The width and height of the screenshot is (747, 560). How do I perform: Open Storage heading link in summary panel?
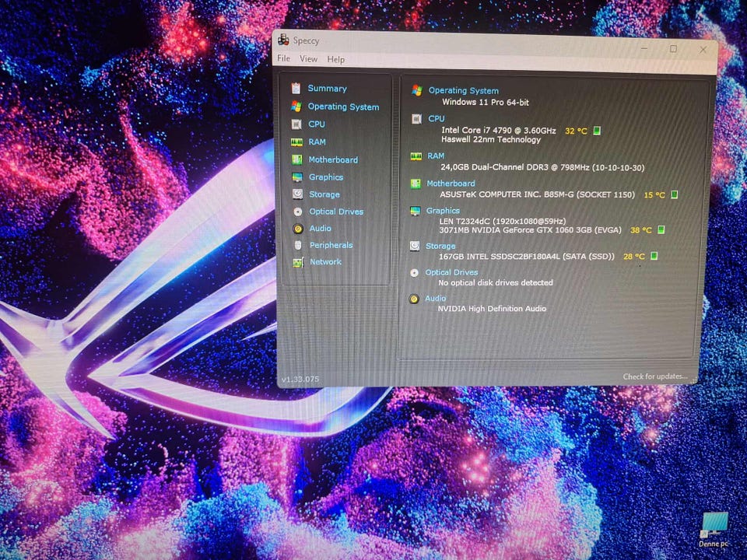(440, 247)
